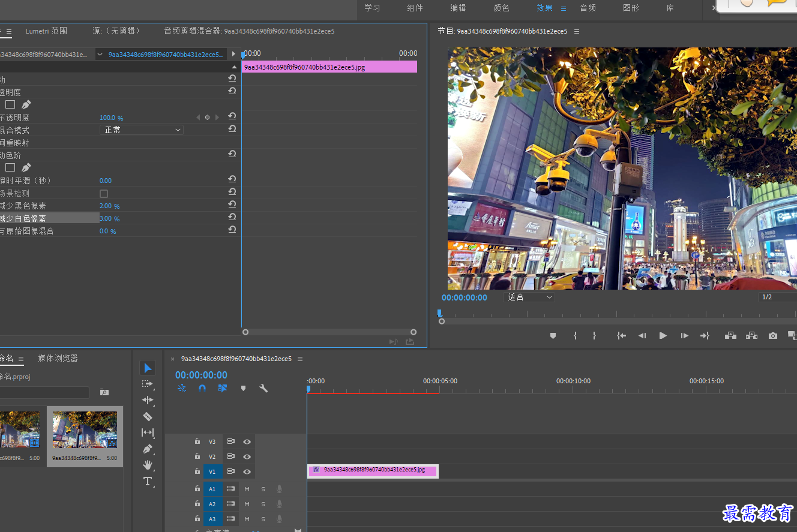The image size is (797, 532).
Task: Select the Track Select Forward tool
Action: (147, 384)
